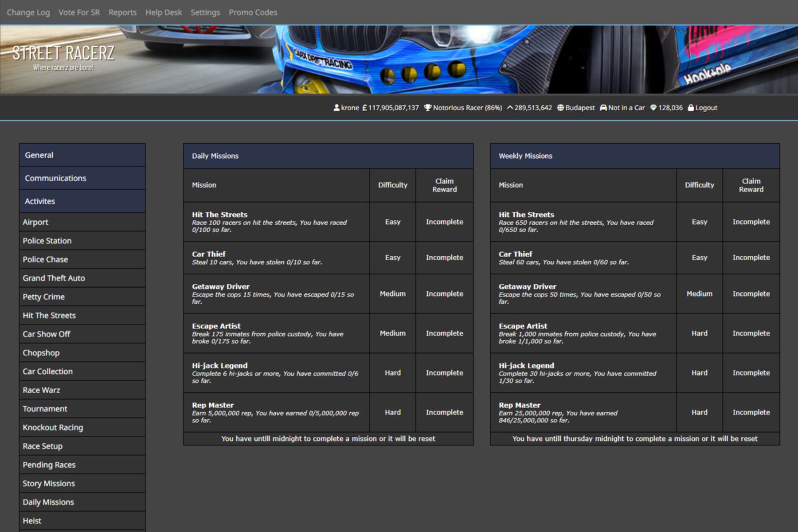This screenshot has width=798, height=532.
Task: Click Incomplete for weekly Getaway Driver mission
Action: (x=751, y=293)
